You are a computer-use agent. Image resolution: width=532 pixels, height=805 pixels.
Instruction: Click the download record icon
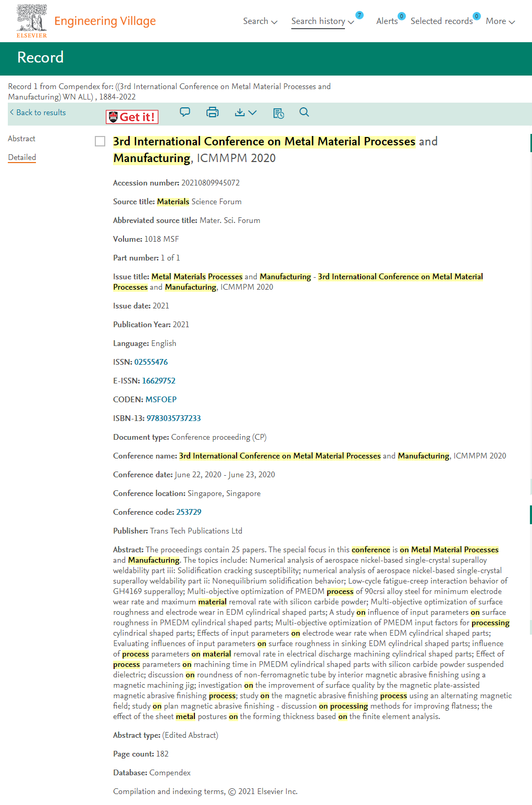[x=240, y=112]
